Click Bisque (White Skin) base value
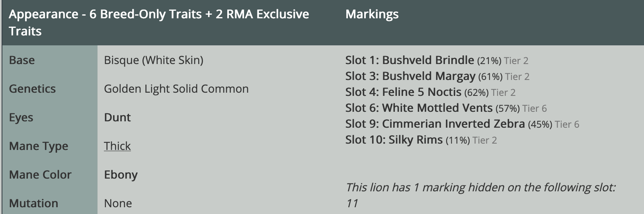This screenshot has width=644, height=214. tap(153, 60)
